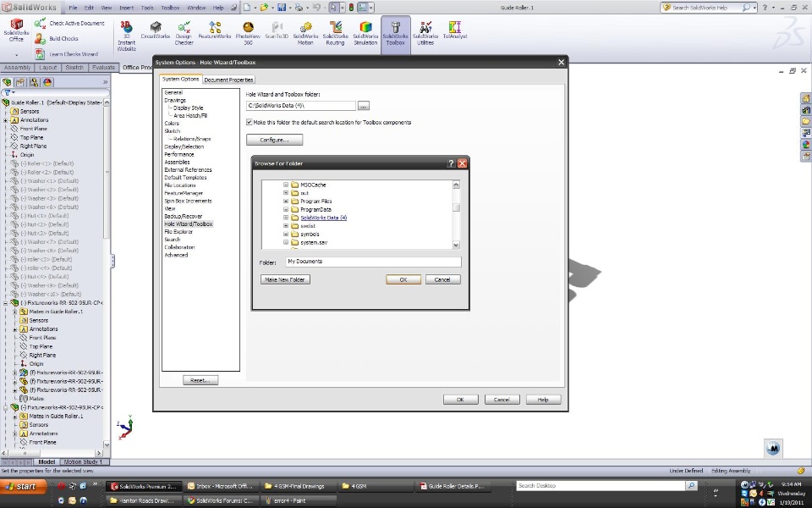The width and height of the screenshot is (812, 508).
Task: Expand the FeatureManager panel double-chevron
Action: [x=105, y=82]
